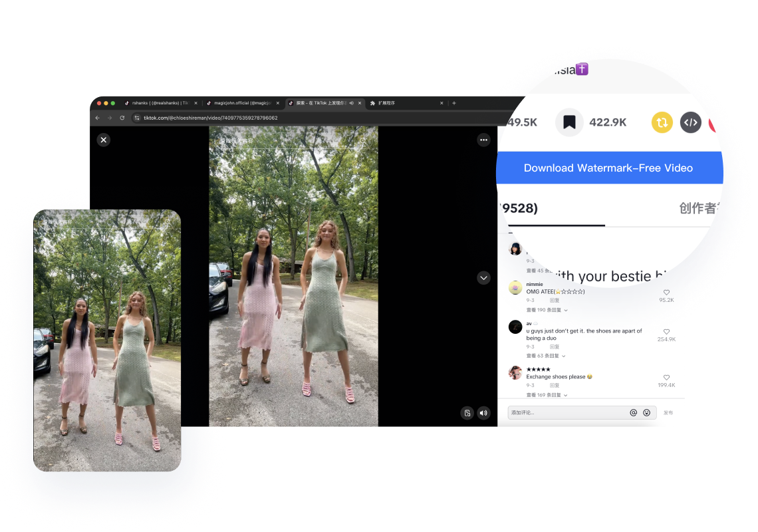Mute the video with the speaker button
Viewport: 758px width, 532px height.
pos(483,413)
